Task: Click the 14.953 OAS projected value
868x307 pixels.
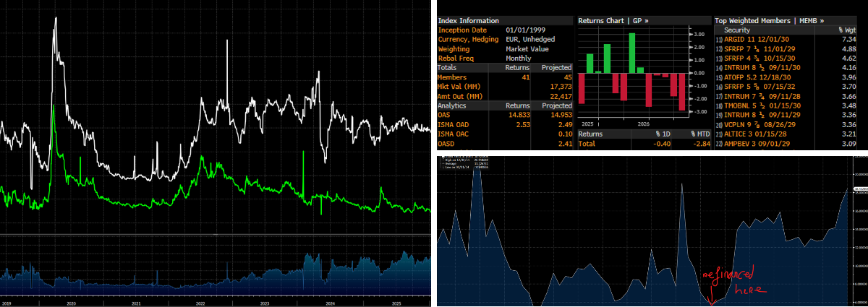Action: [561, 115]
